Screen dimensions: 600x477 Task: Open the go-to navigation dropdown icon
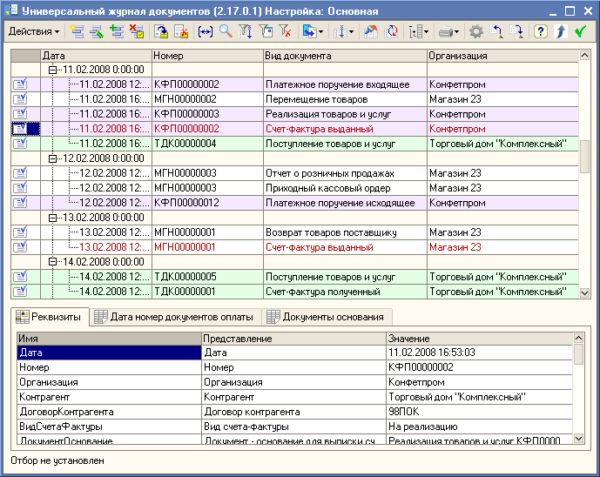(313, 32)
